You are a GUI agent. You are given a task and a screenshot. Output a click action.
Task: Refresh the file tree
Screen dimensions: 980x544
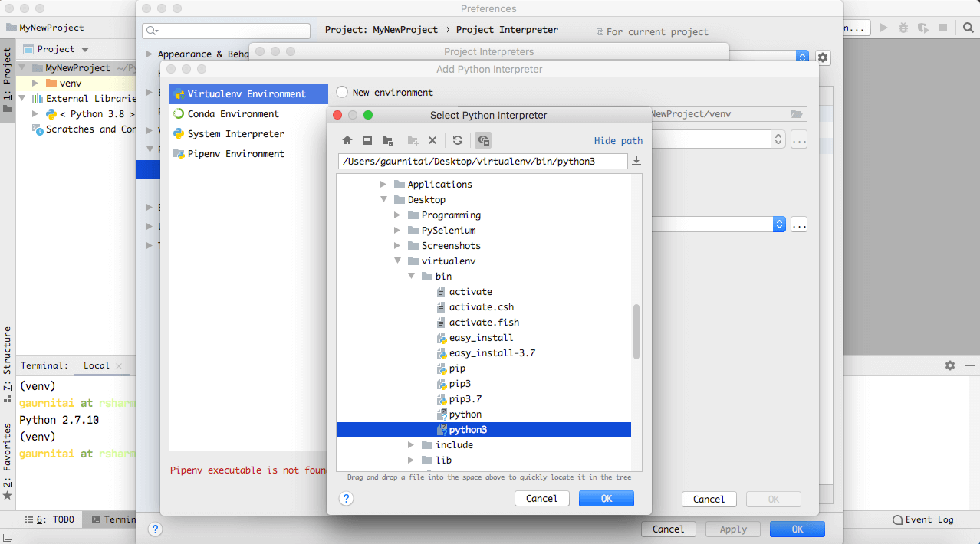click(458, 140)
